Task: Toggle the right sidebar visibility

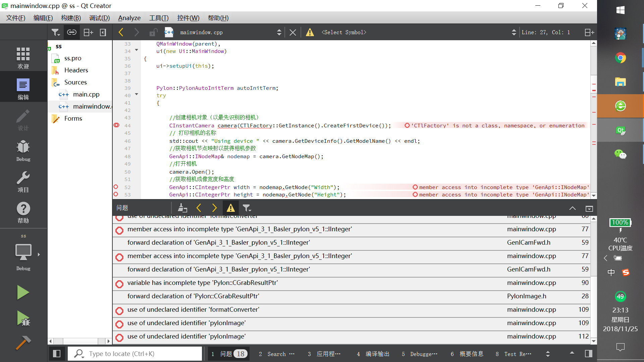Action: 589,354
